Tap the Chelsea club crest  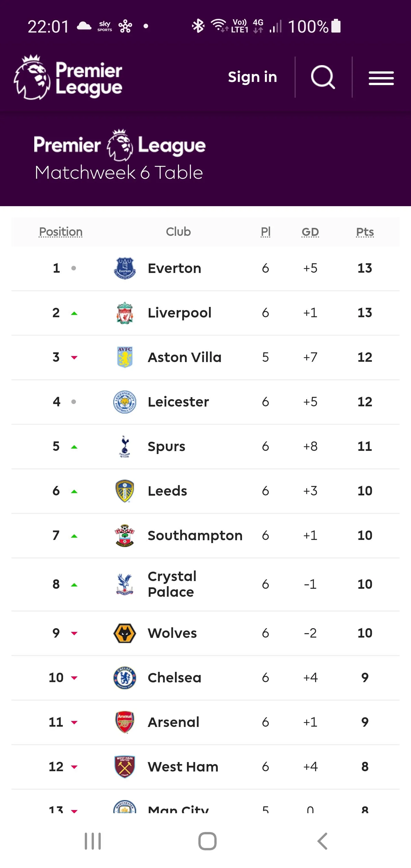[x=125, y=678]
